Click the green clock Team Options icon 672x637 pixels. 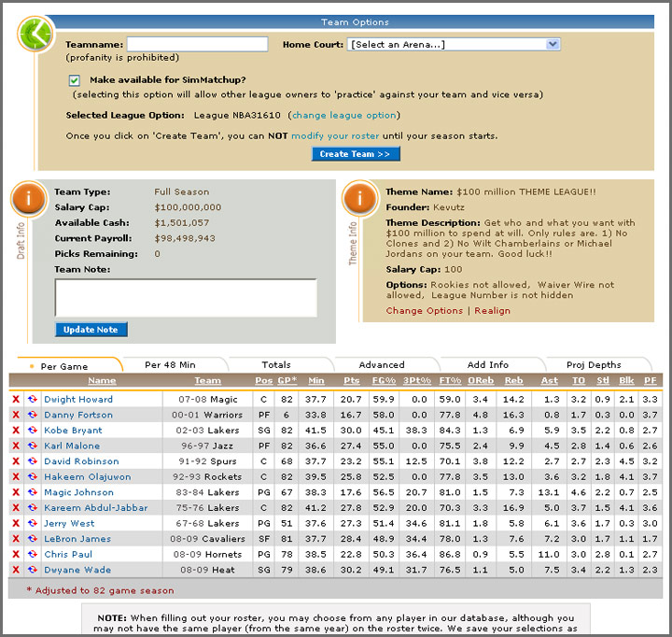(36, 35)
